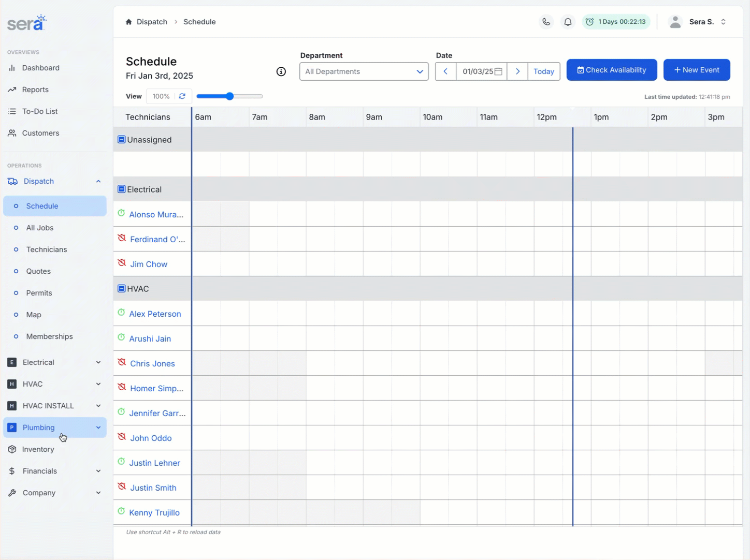Click the Customers people icon

[x=12, y=133]
